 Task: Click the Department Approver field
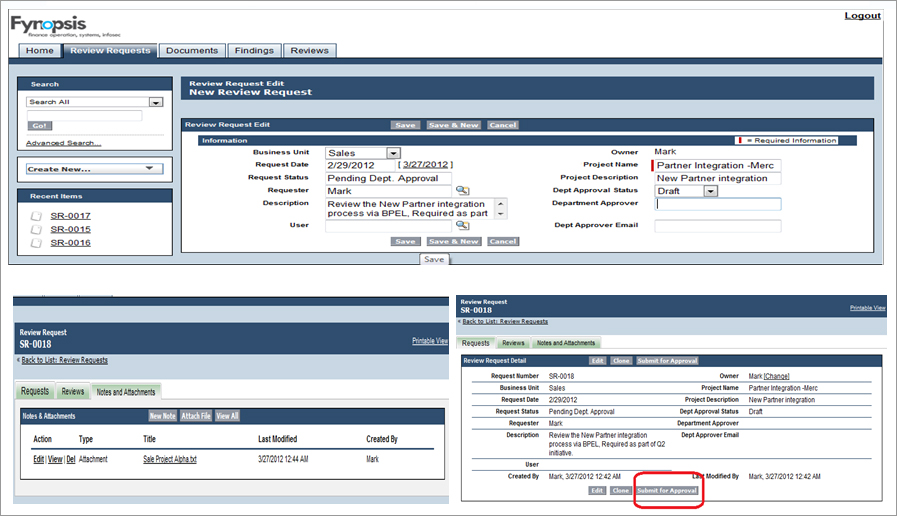coord(718,204)
